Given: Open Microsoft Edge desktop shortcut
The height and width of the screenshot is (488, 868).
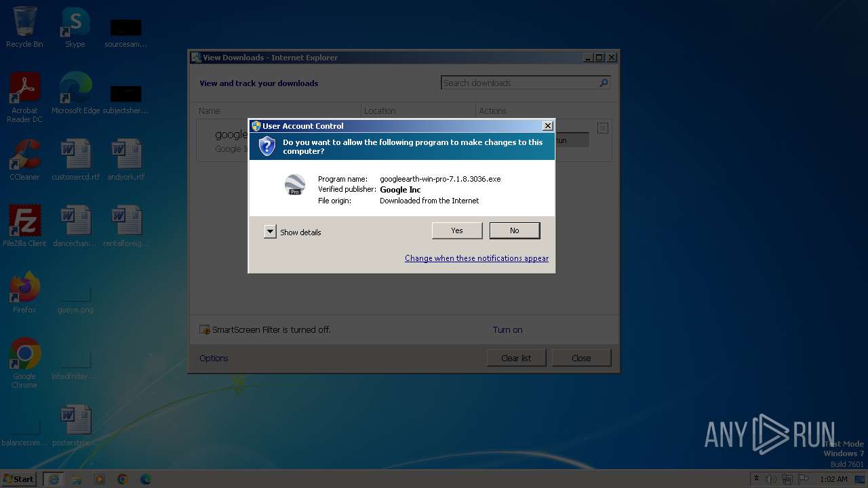Looking at the screenshot, I should [x=75, y=93].
